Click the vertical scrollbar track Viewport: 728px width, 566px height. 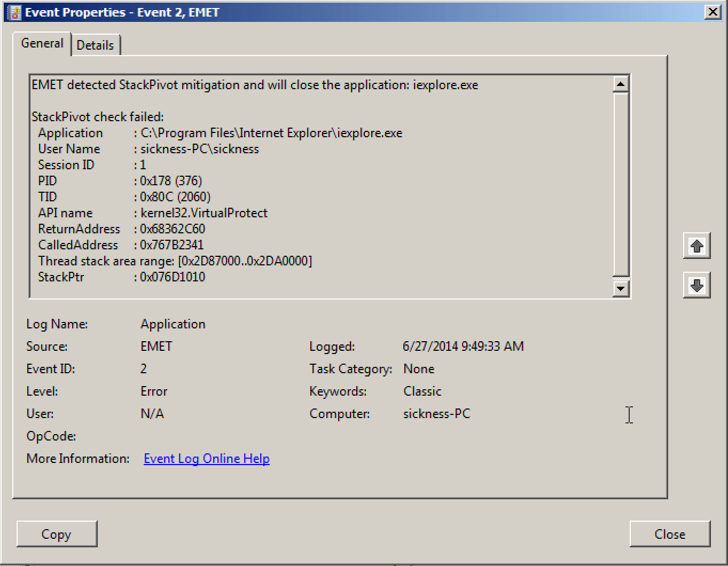click(620, 187)
